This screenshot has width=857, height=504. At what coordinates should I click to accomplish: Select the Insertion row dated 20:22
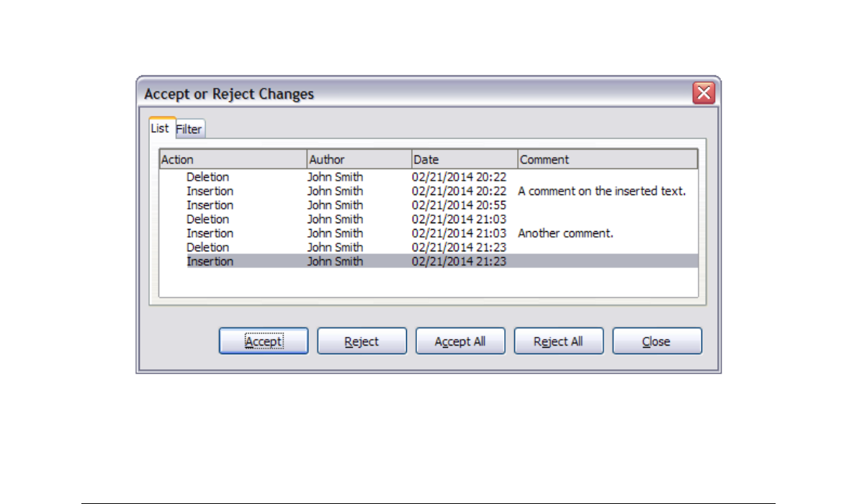pos(428,192)
